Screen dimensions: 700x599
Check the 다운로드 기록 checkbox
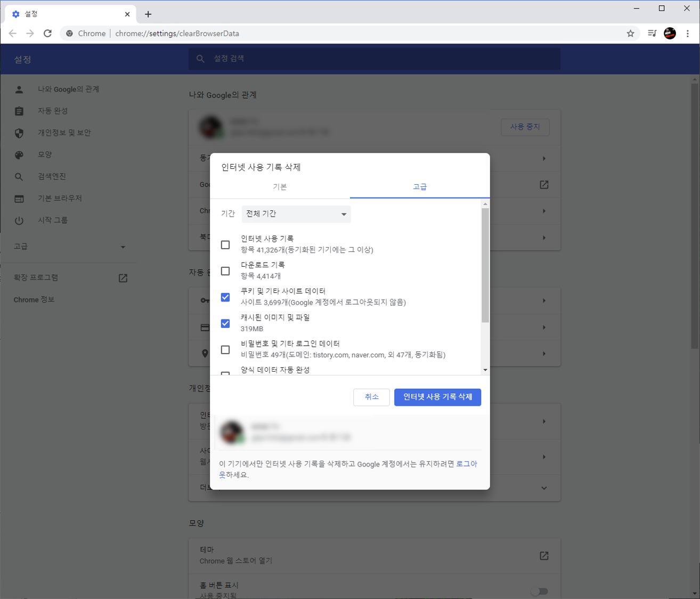225,271
